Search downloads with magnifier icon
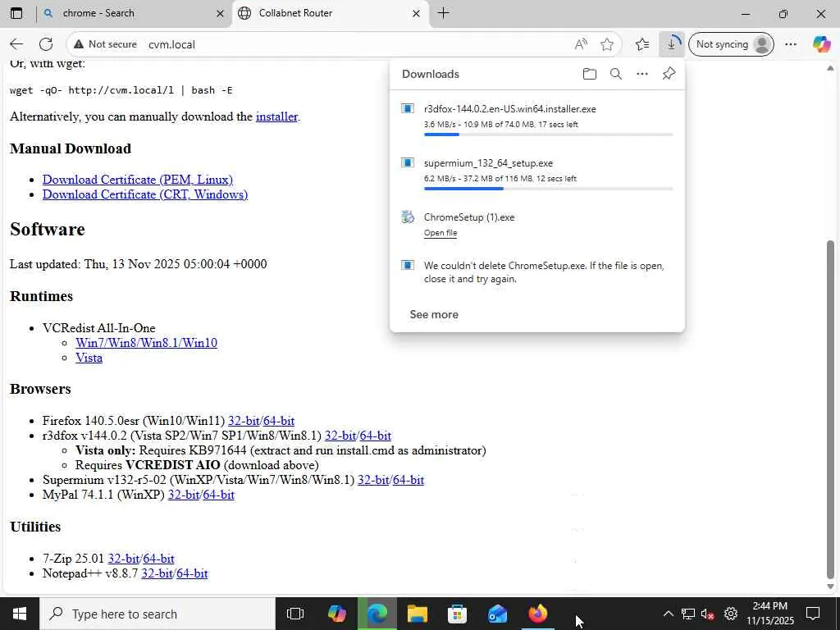 [x=615, y=74]
